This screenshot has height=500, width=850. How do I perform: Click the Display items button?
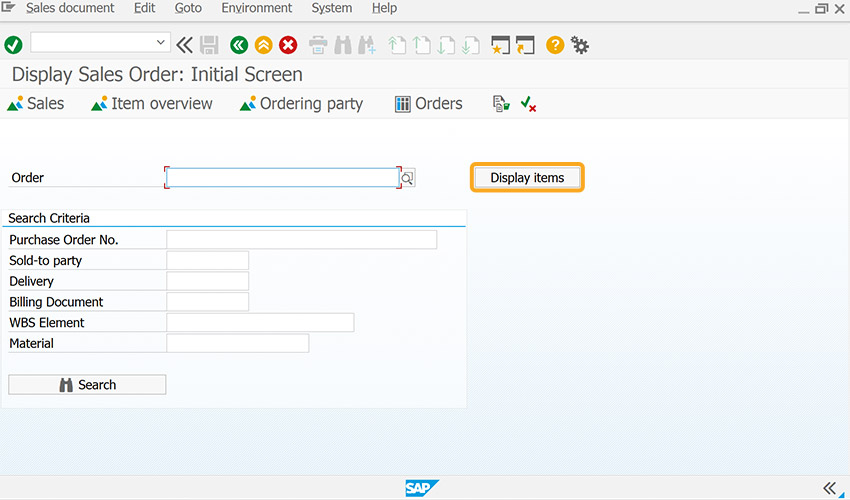click(x=527, y=178)
